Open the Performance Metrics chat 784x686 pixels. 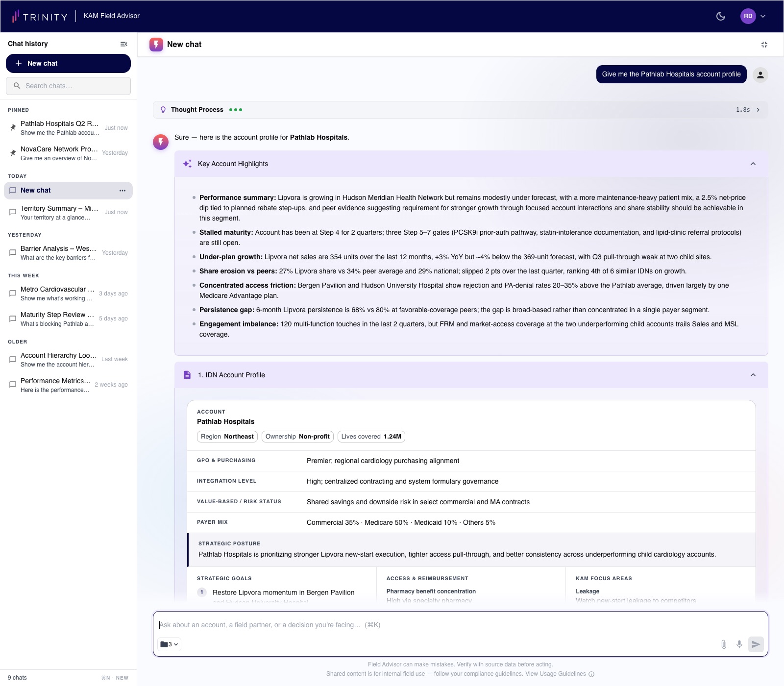click(x=68, y=385)
